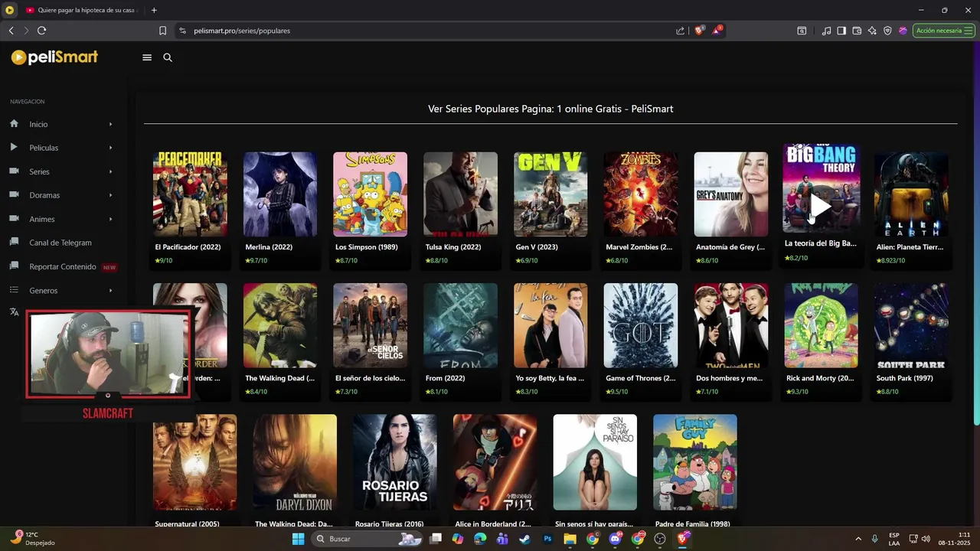Viewport: 980px width, 551px height.
Task: Open Photoshop from the taskbar
Action: click(x=547, y=539)
